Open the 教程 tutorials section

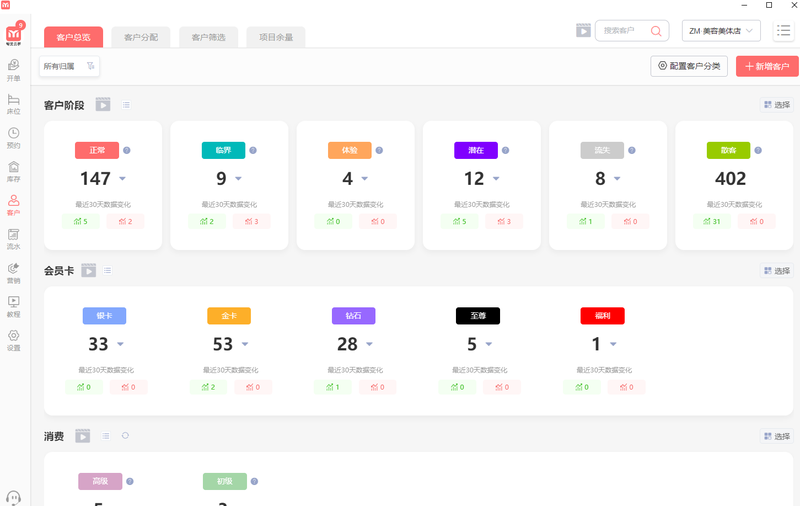(x=14, y=307)
